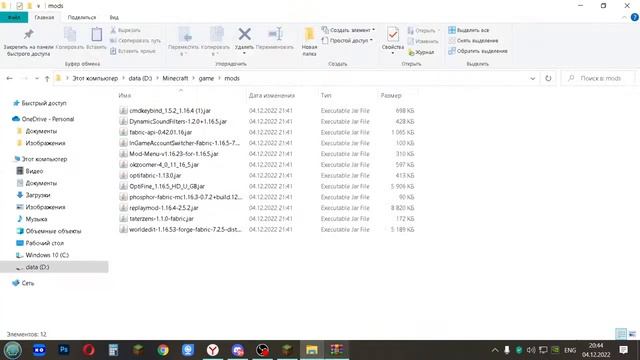
Task: Click Minecraft in the address path
Action: click(175, 78)
